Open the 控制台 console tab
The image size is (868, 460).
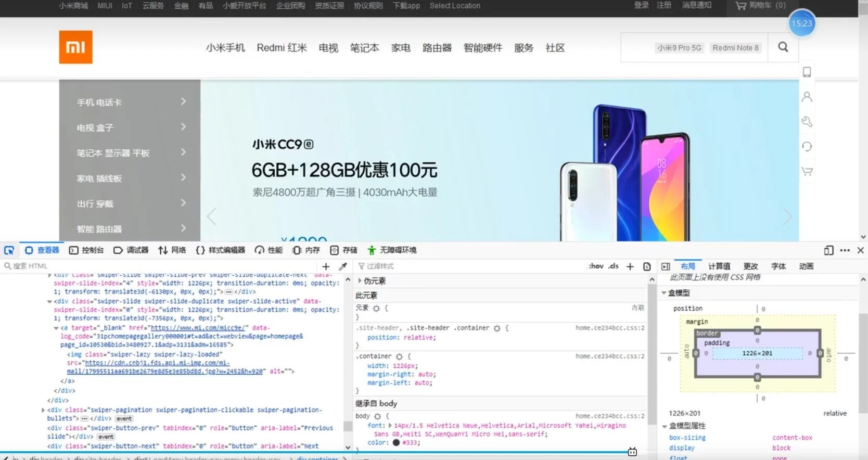(86, 250)
